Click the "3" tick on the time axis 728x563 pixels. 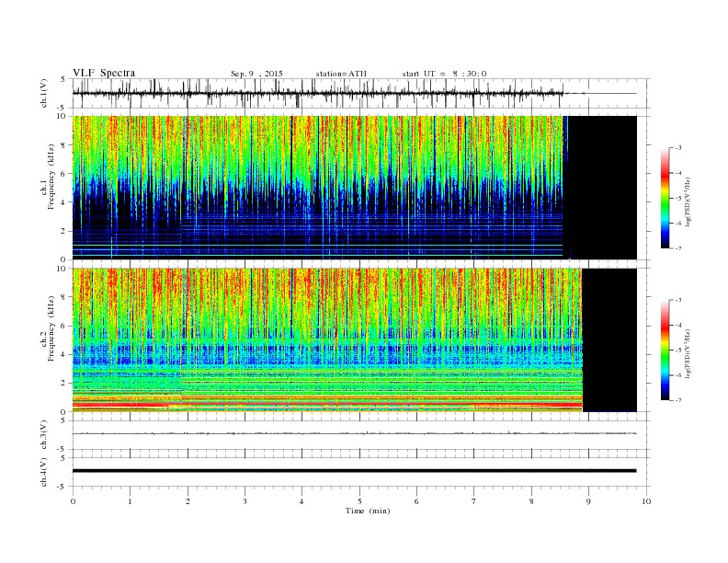245,501
